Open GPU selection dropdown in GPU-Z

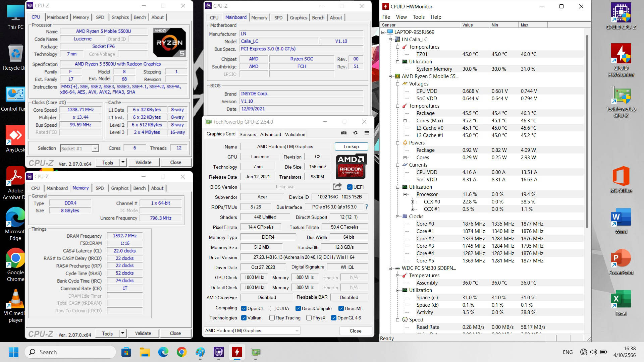(252, 330)
